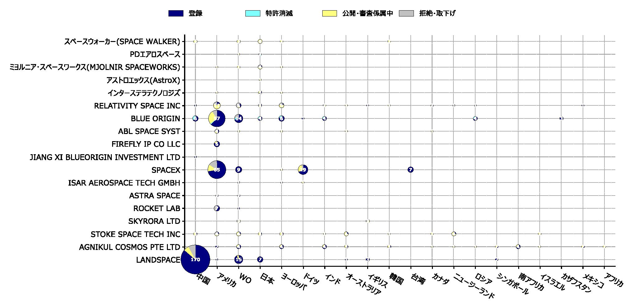This screenshot has height=305, width=644.
Task: Click the ASTRA SPACE row label
Action: 155,196
